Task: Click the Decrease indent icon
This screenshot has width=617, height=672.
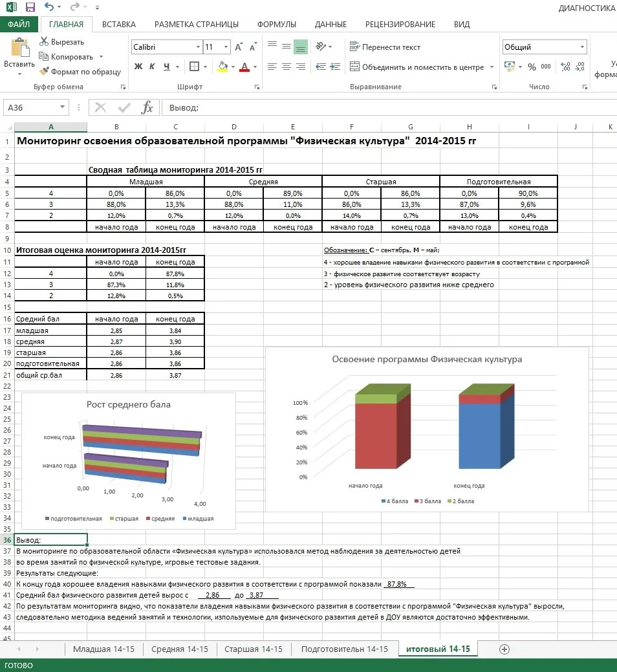Action: [x=321, y=67]
